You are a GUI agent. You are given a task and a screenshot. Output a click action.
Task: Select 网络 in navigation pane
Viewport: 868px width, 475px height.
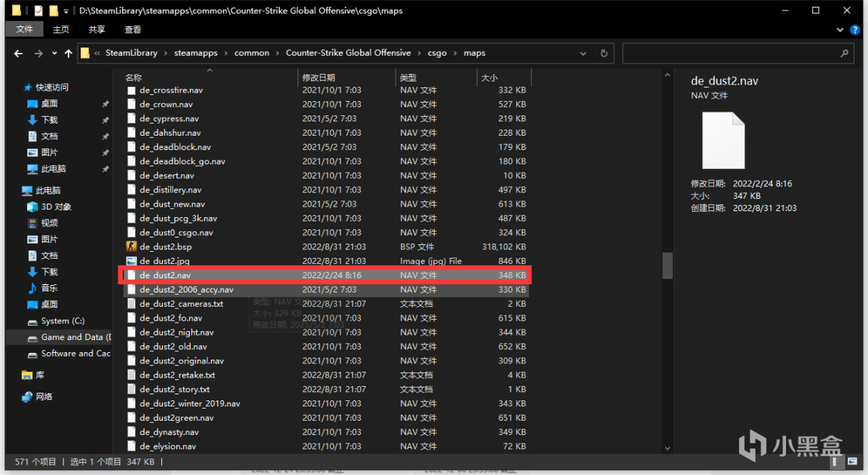44,397
